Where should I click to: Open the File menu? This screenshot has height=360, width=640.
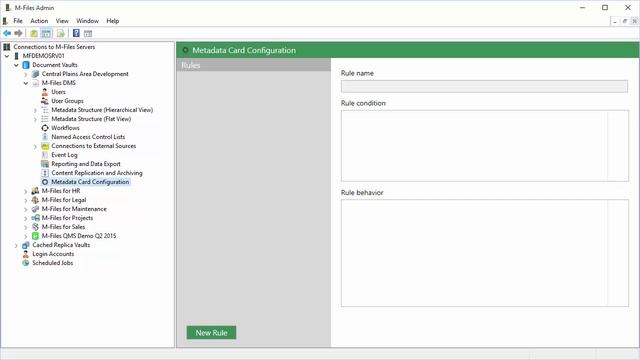(18, 21)
